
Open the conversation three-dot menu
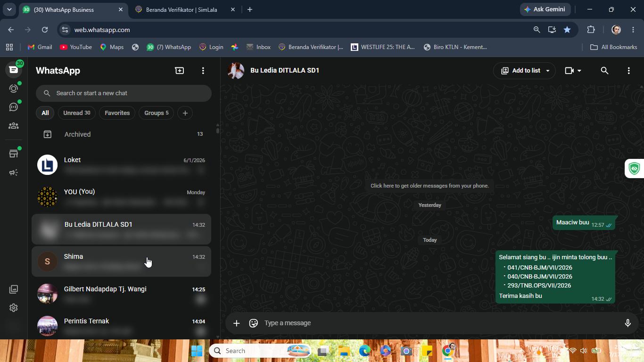click(x=628, y=70)
